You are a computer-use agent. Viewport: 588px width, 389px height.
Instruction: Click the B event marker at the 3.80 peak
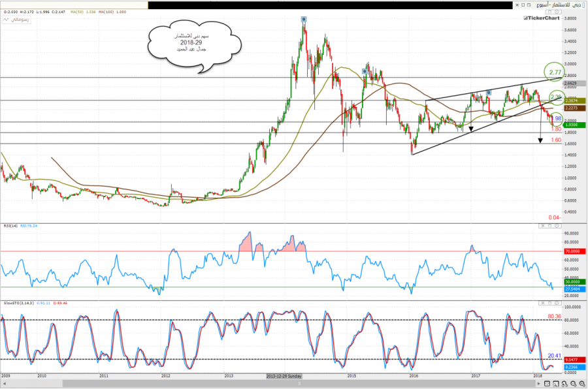pos(304,19)
